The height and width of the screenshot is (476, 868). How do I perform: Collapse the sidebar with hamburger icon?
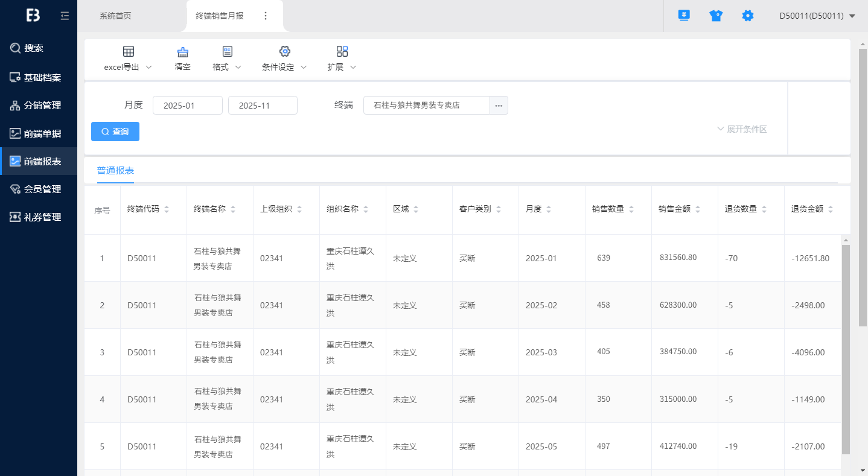(65, 16)
